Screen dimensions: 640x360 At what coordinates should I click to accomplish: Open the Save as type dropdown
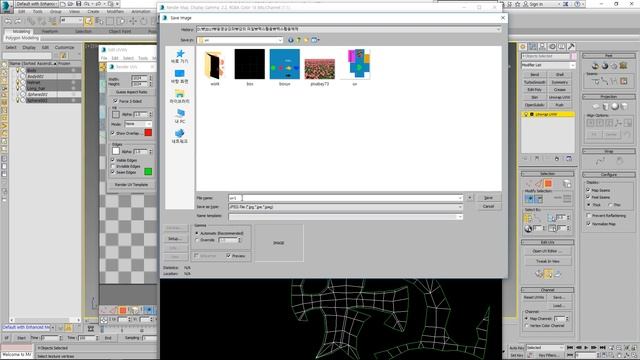point(460,207)
